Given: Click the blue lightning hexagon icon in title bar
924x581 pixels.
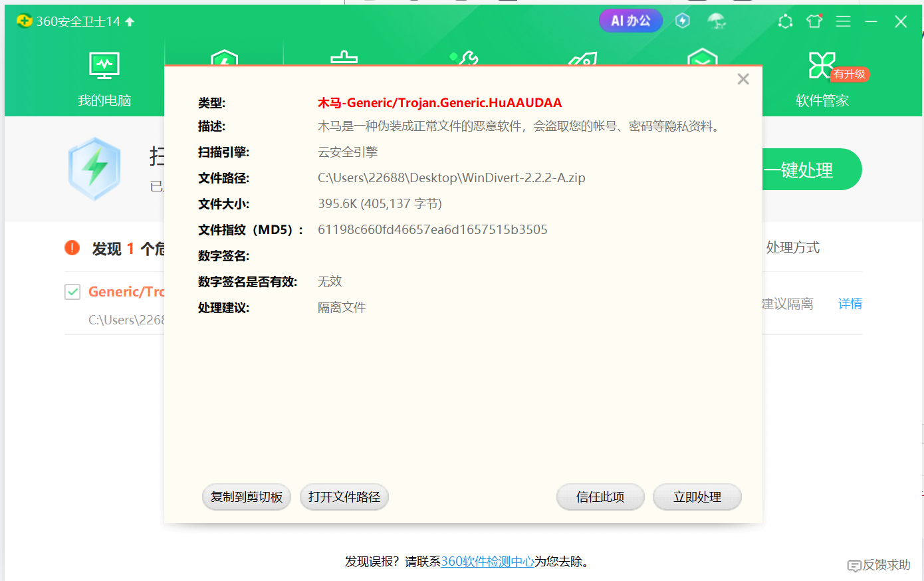Looking at the screenshot, I should [x=683, y=21].
